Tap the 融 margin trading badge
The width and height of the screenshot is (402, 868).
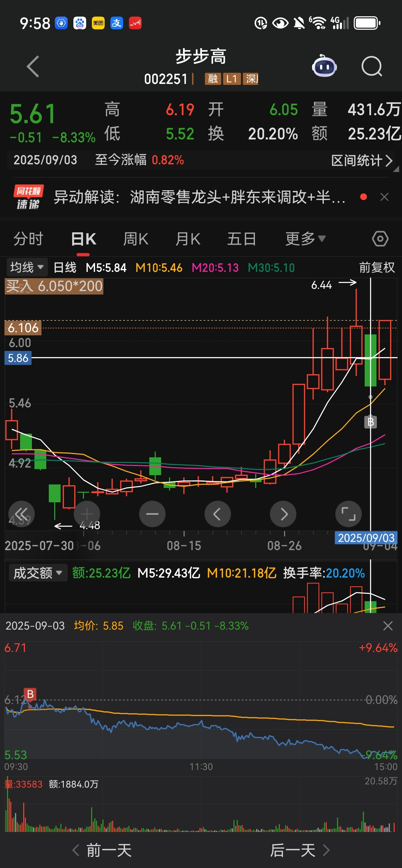(x=212, y=79)
